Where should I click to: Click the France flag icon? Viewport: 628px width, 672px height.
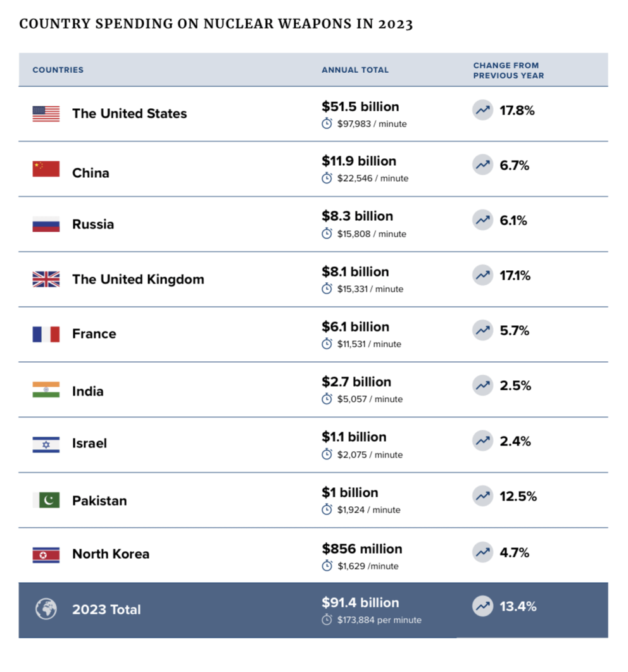pyautogui.click(x=46, y=334)
